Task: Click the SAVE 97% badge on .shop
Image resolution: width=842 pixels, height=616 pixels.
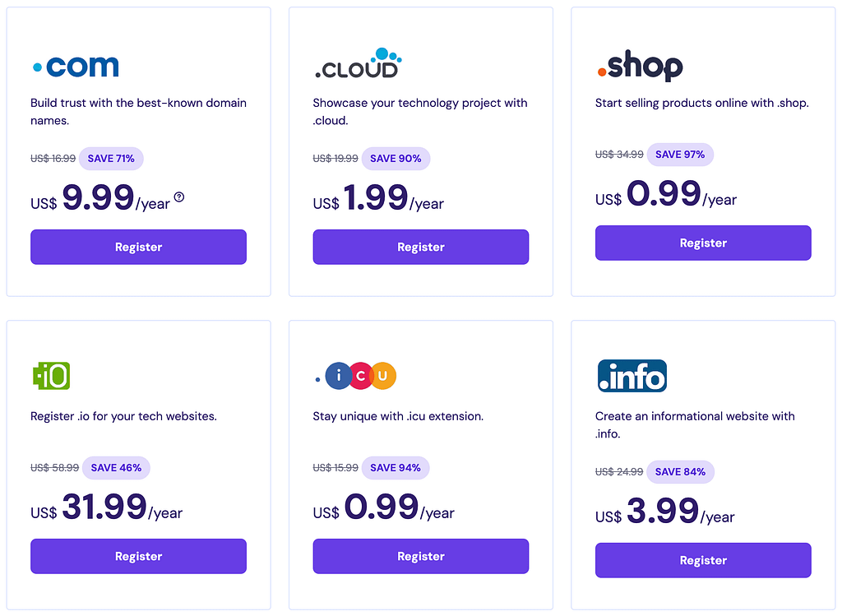Action: (x=679, y=154)
